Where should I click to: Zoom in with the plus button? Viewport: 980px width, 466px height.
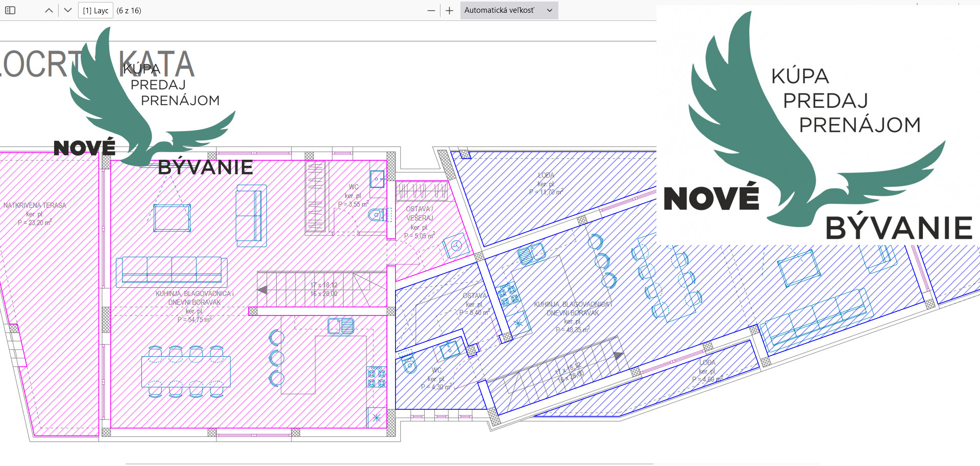point(449,10)
